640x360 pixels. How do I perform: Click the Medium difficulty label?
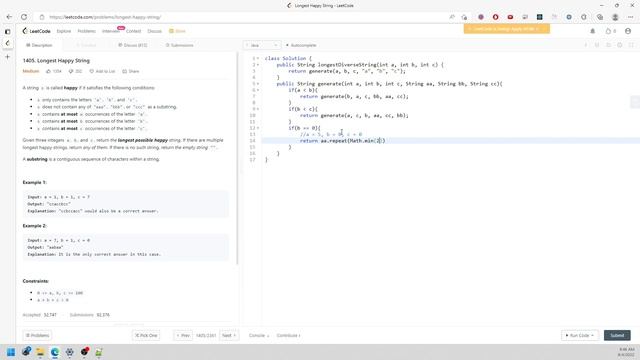click(x=31, y=71)
